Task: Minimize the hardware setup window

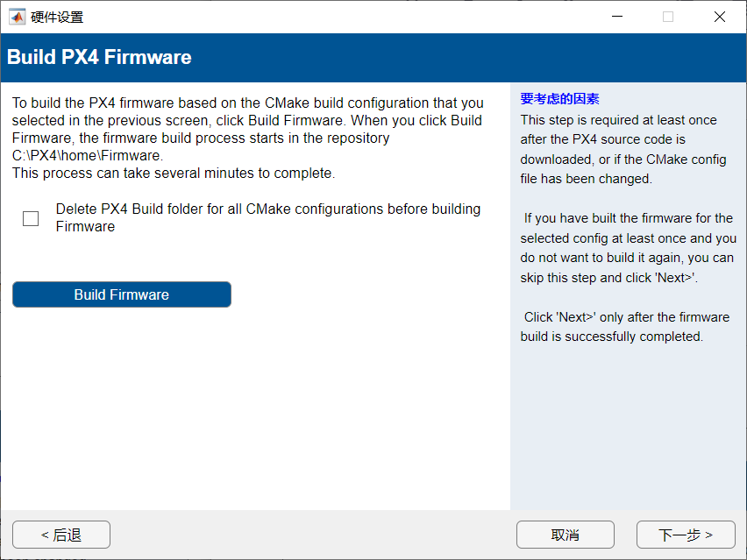Action: (x=616, y=17)
